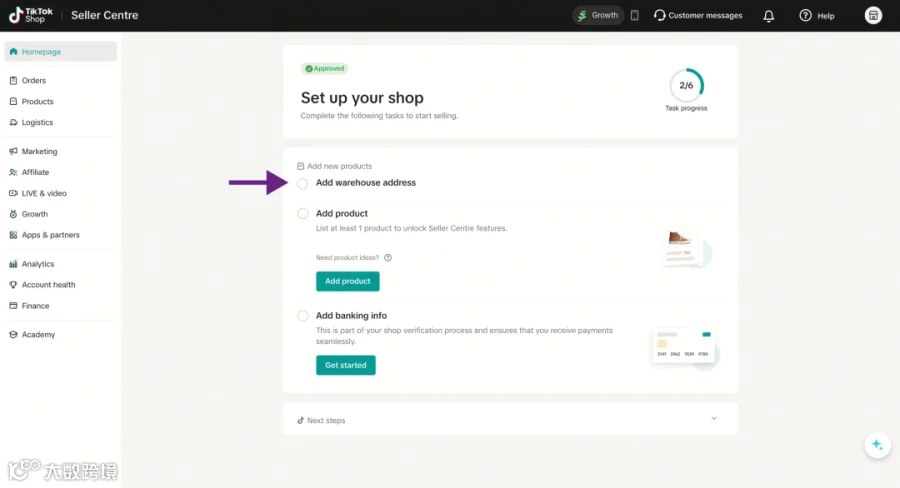900x488 pixels.
Task: Click the Next steps heading
Action: [326, 420]
